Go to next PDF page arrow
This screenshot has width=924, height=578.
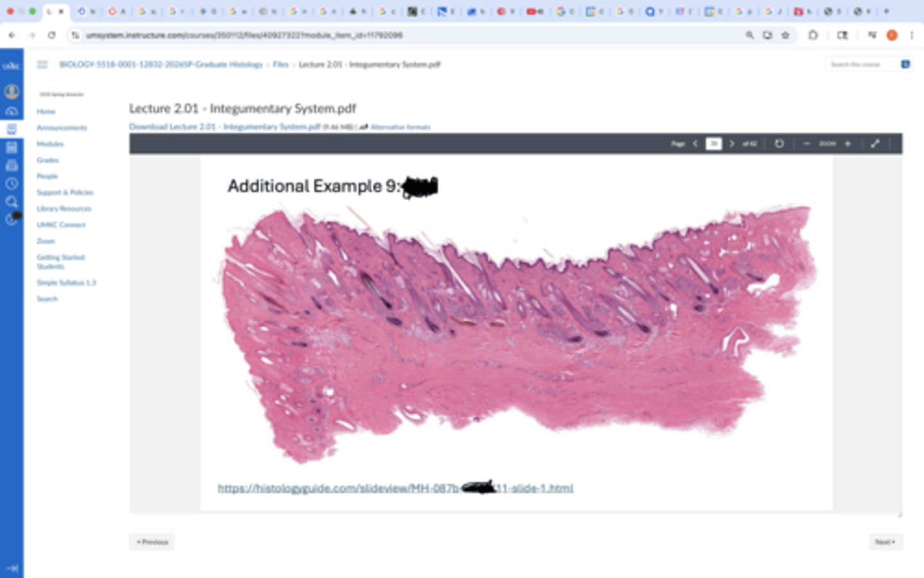click(732, 144)
